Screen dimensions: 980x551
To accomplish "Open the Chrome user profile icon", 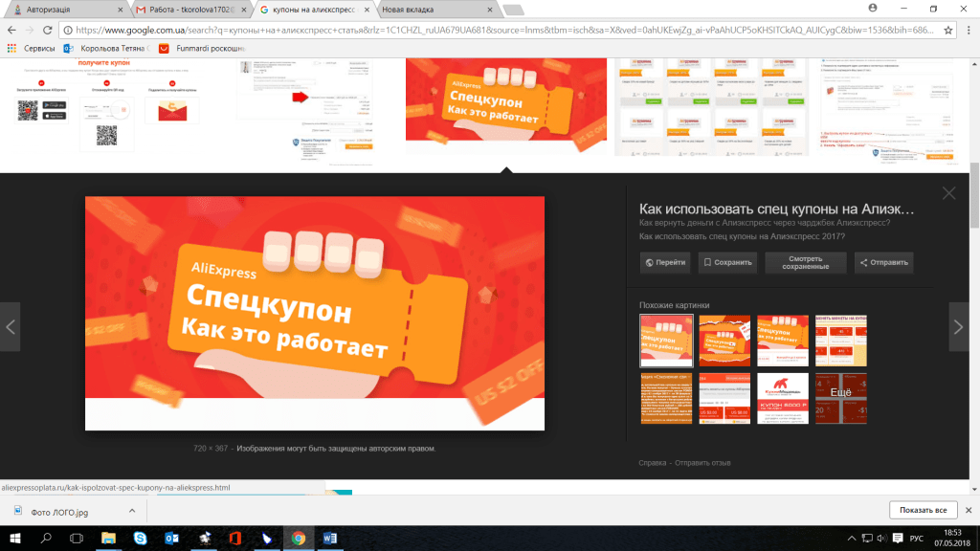I will 873,8.
